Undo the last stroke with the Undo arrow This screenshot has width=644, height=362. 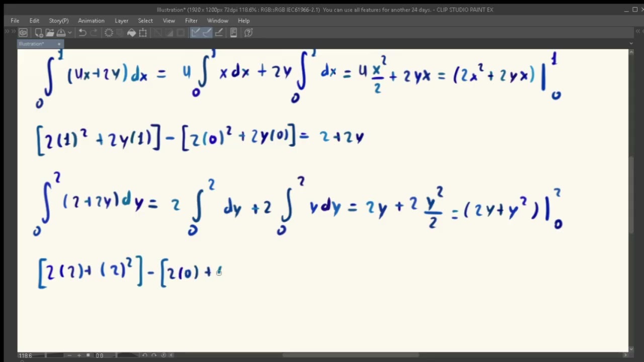[x=83, y=33]
